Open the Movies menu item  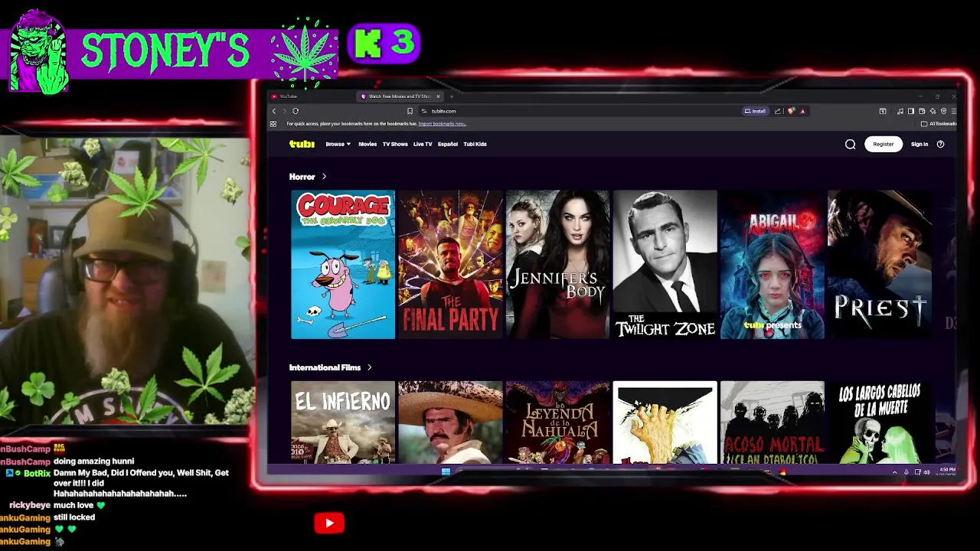367,144
